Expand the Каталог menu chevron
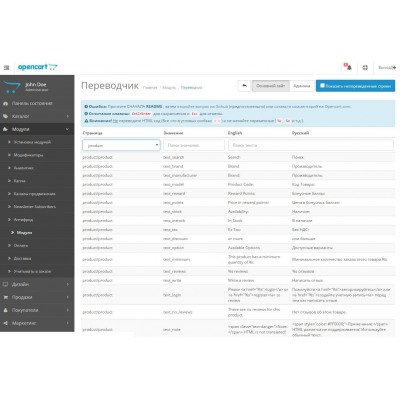Image resolution: width=400 pixels, height=400 pixels. click(x=68, y=116)
